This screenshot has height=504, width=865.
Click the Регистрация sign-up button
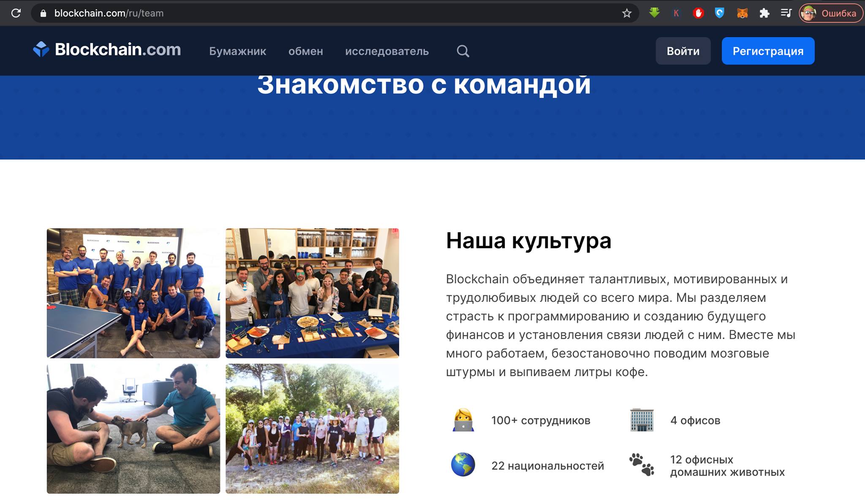(x=768, y=51)
